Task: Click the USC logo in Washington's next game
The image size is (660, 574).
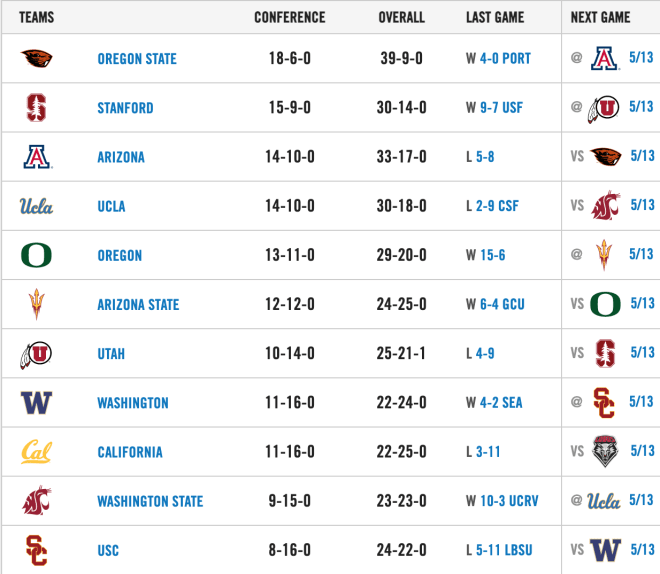Action: (x=604, y=403)
